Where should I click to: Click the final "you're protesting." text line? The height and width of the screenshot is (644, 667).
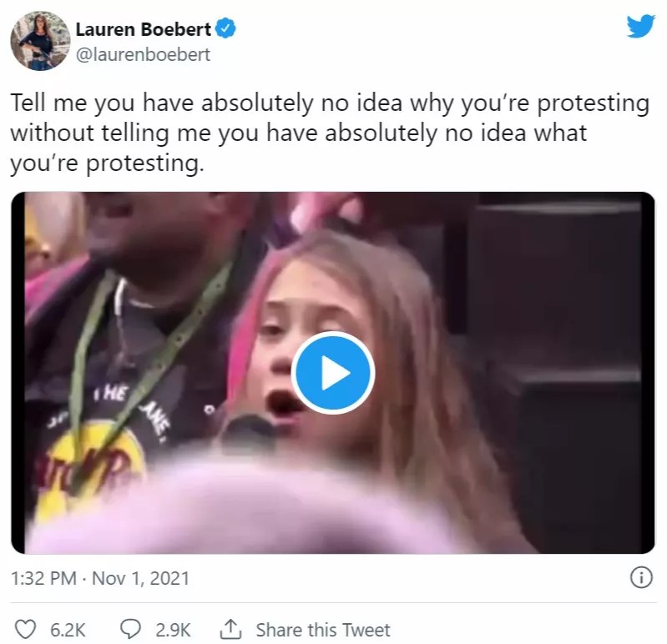pyautogui.click(x=107, y=164)
